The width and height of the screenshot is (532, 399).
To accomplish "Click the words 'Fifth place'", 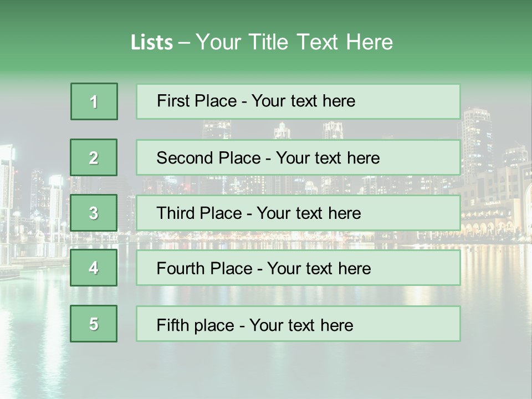I will (196, 325).
